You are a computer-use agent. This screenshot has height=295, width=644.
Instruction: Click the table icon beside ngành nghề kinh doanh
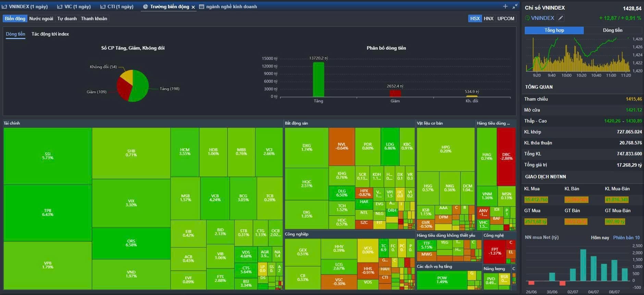pos(201,7)
